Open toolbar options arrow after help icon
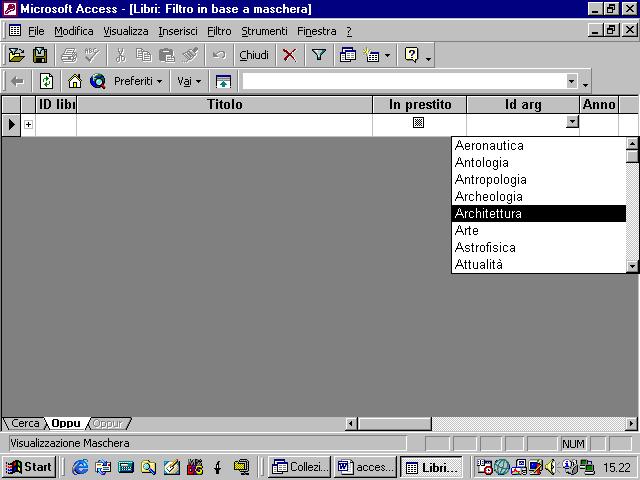Image resolution: width=640 pixels, height=480 pixels. 428,59
